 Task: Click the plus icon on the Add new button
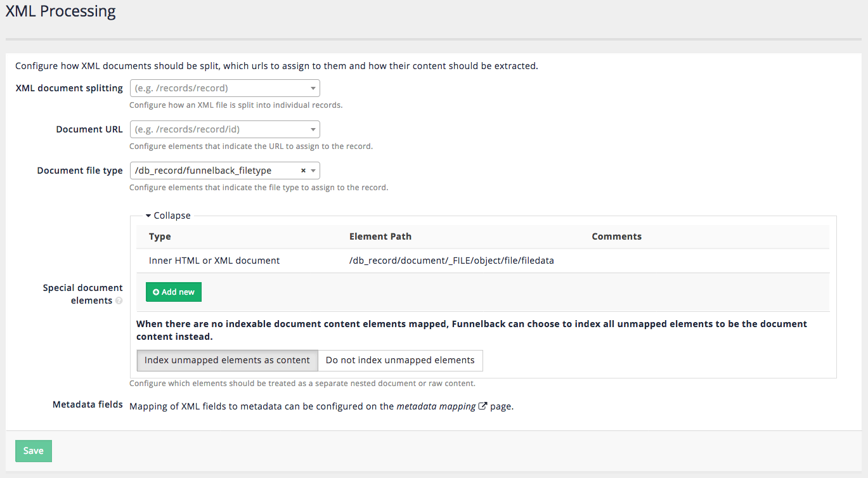(x=157, y=292)
